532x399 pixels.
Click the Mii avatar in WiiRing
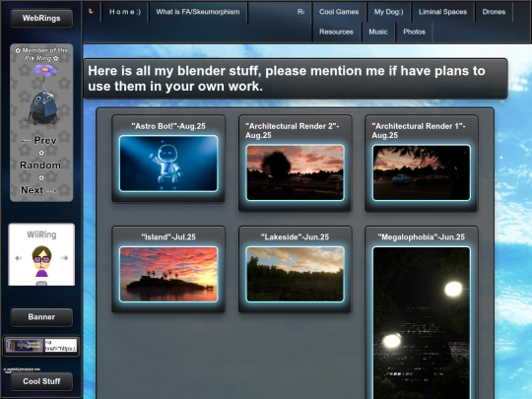tap(41, 261)
